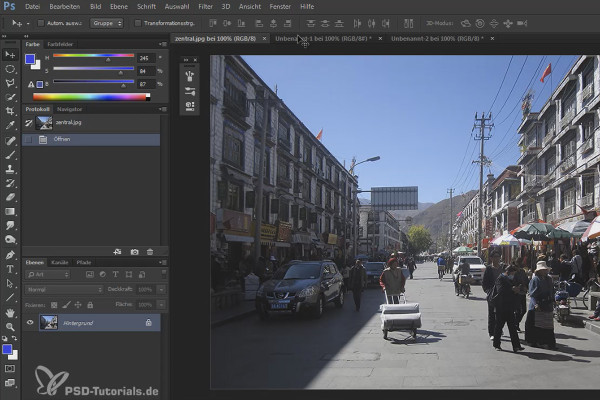Viewport: 600px width, 400px height.
Task: Open the blend mode Normal dropdown
Action: coord(64,290)
